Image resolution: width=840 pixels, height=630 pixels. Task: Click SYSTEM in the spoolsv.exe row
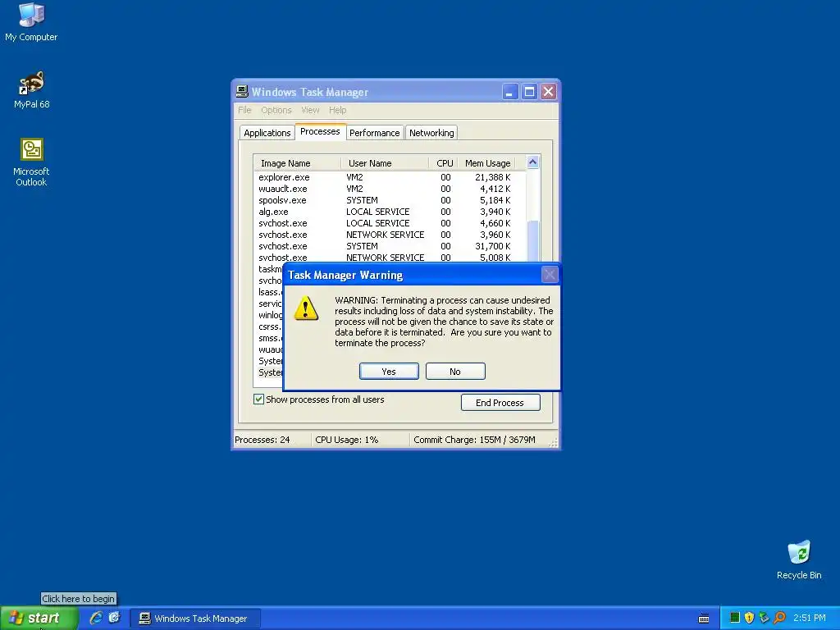pos(362,200)
